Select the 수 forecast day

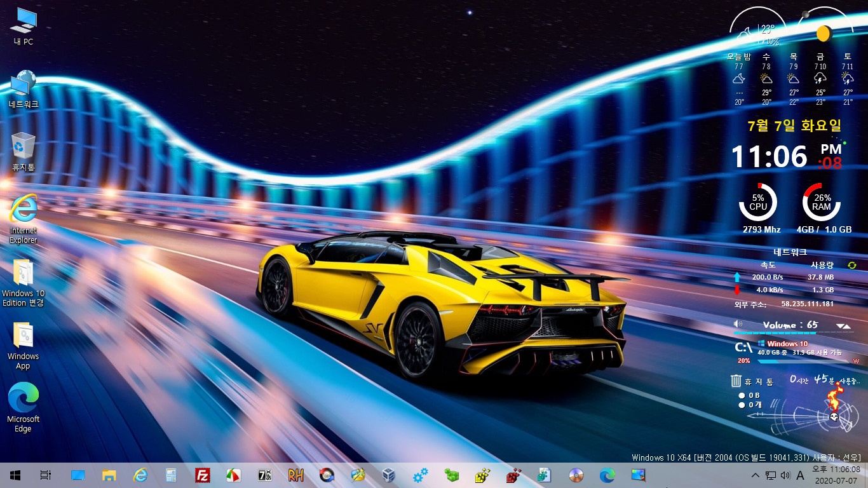pos(766,79)
